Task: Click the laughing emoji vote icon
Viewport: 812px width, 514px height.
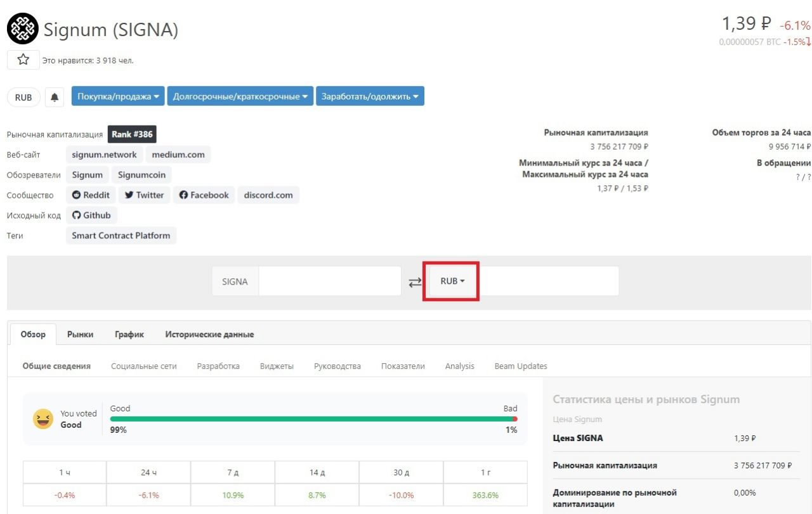Action: (x=43, y=419)
